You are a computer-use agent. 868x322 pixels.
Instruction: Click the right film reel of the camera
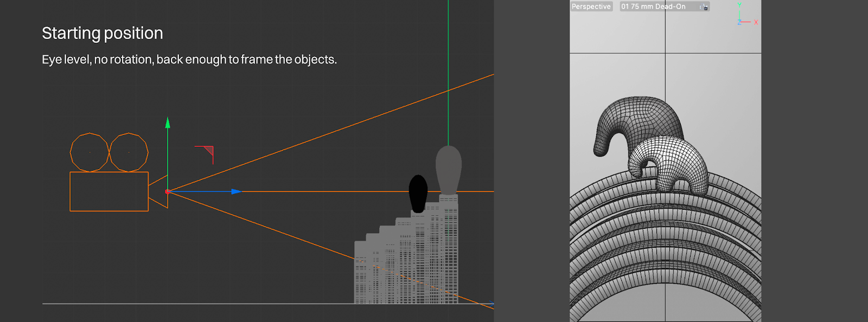129,152
